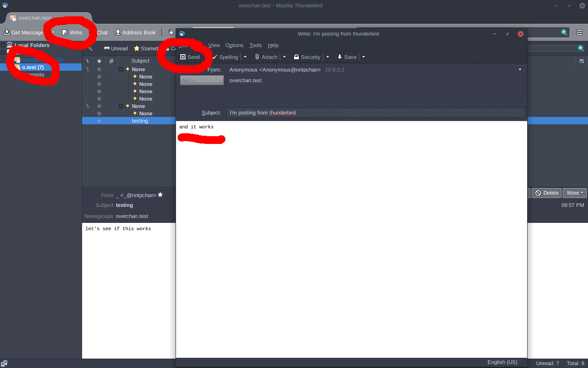Open the Attach dropdown arrow
Image resolution: width=588 pixels, height=368 pixels.
(x=284, y=57)
